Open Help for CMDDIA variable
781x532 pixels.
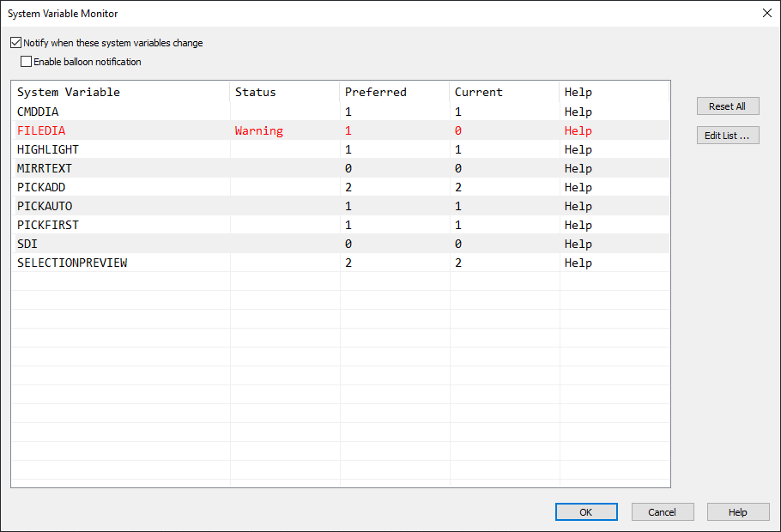point(578,112)
